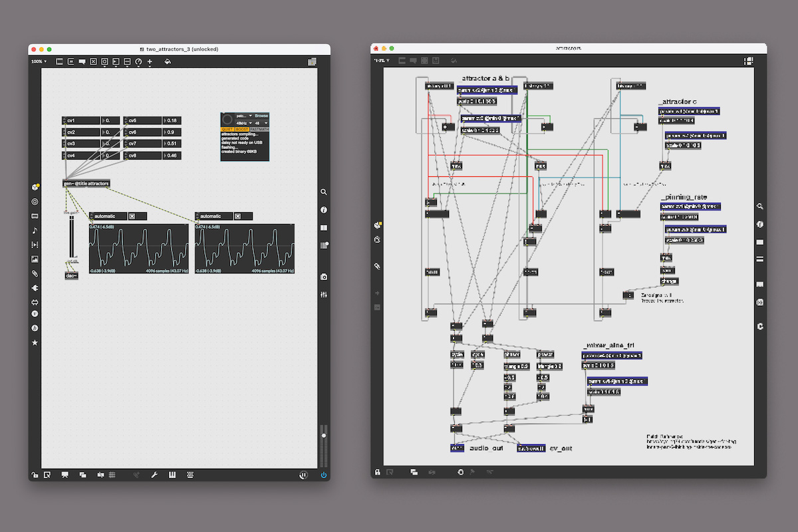Viewport: 798px width, 532px height.
Task: Toggle the audio power button on
Action: pos(324,475)
